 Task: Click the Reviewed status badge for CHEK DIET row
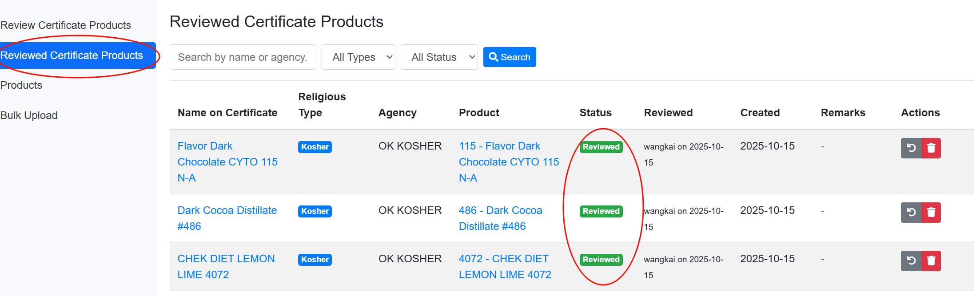point(601,260)
